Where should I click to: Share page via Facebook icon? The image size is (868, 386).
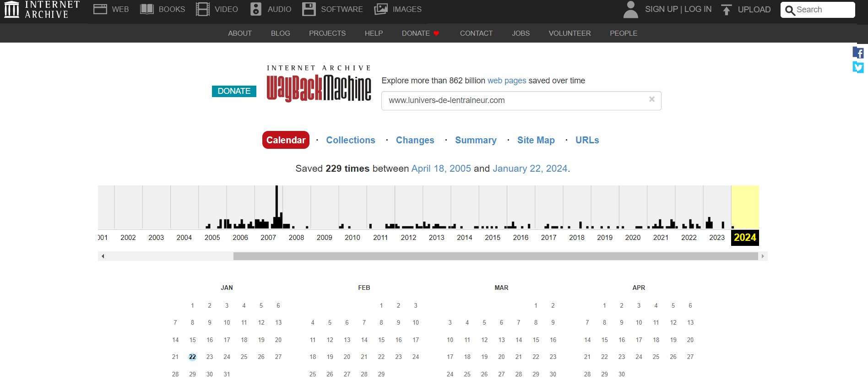click(x=858, y=53)
